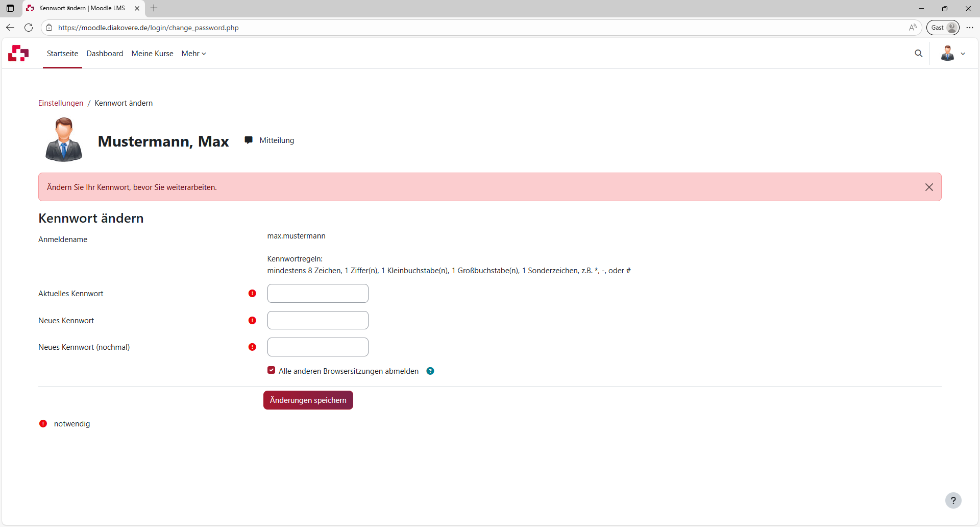Screen dimensions: 980x527
Task: Click the help icon beside browser sessions checkbox
Action: click(x=430, y=371)
